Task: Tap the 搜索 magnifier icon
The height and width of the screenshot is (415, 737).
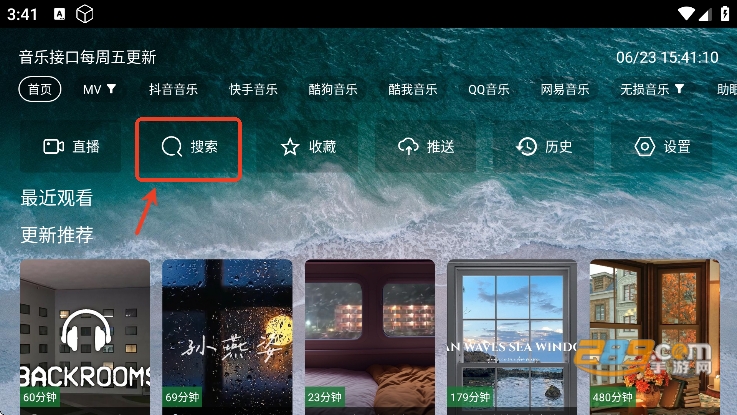Action: [172, 147]
